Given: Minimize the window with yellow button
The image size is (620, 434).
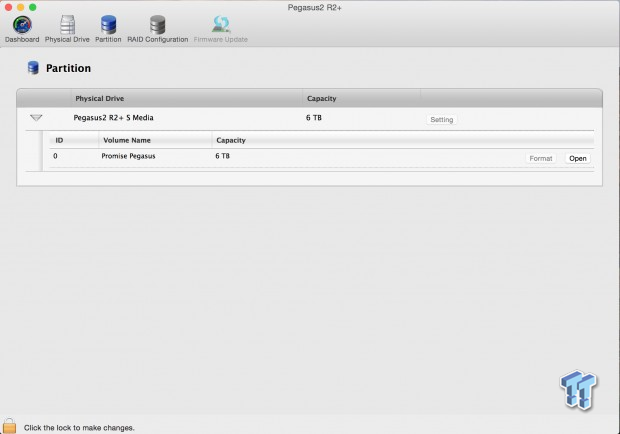Looking at the screenshot, I should [21, 7].
